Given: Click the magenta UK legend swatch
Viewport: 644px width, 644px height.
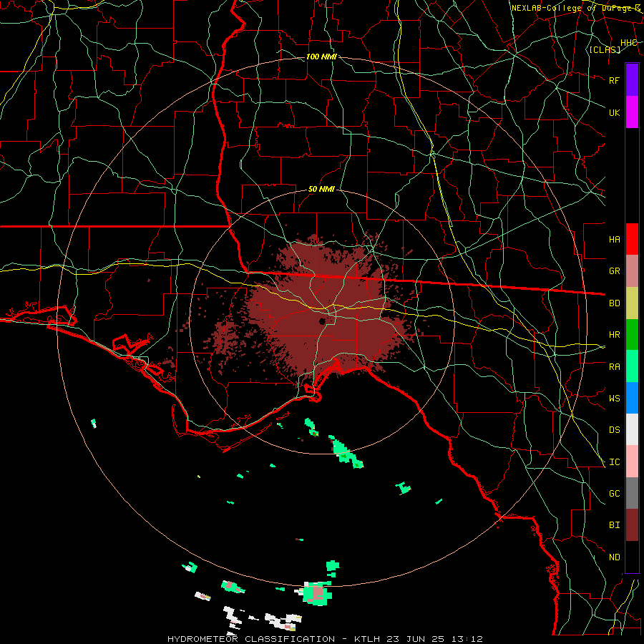Looking at the screenshot, I should tap(632, 112).
